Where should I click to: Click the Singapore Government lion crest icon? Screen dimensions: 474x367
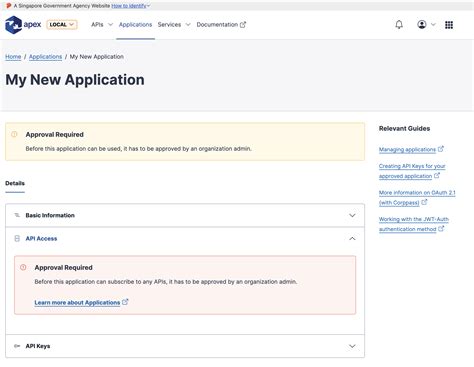pyautogui.click(x=8, y=6)
